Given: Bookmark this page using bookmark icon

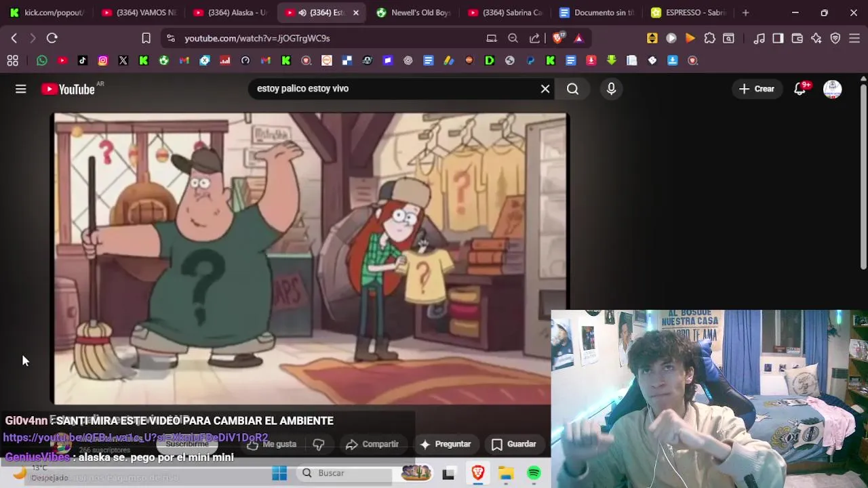Looking at the screenshot, I should 146,39.
